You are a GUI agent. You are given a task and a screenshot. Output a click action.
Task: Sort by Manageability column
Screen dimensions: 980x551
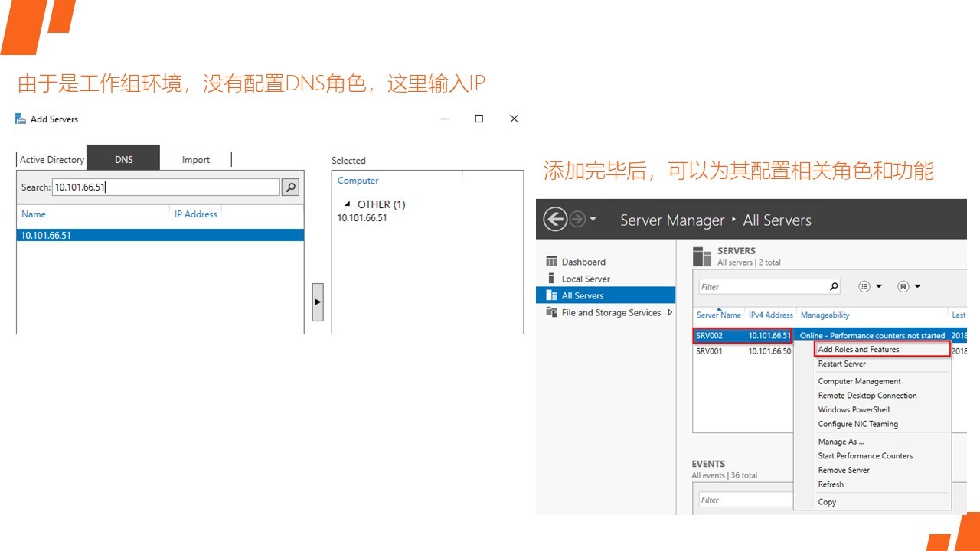825,315
